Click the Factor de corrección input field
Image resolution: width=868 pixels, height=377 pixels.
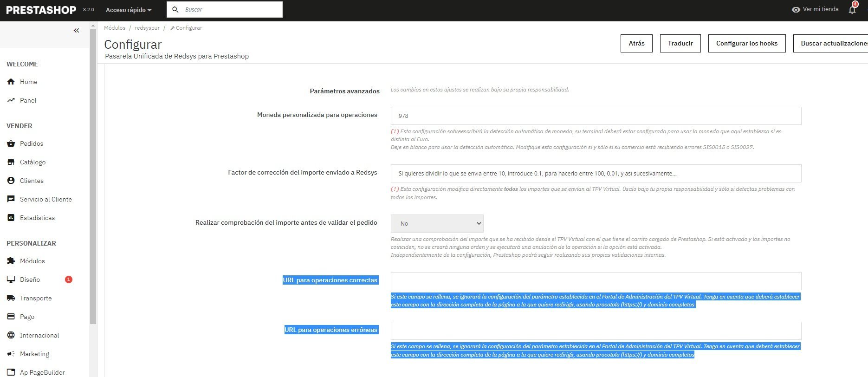[596, 174]
